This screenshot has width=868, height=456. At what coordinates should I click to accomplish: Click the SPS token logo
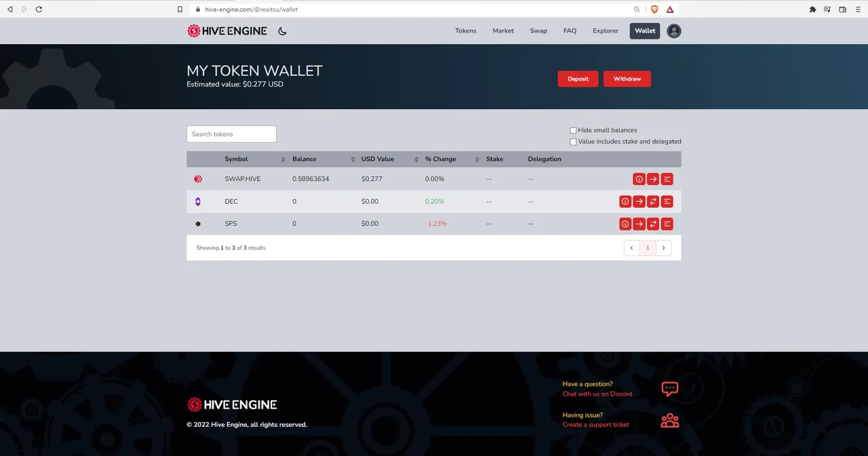[x=198, y=224]
